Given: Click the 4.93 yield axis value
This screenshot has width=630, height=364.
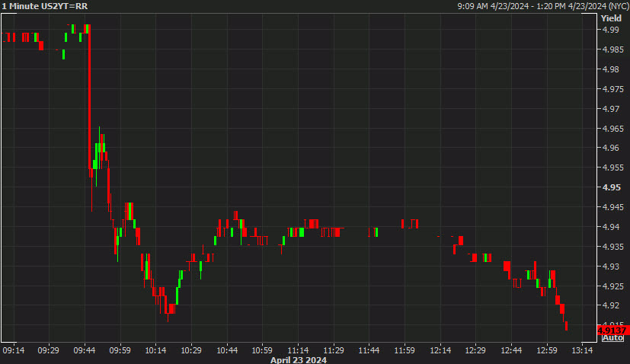Looking at the screenshot, I should [611, 266].
